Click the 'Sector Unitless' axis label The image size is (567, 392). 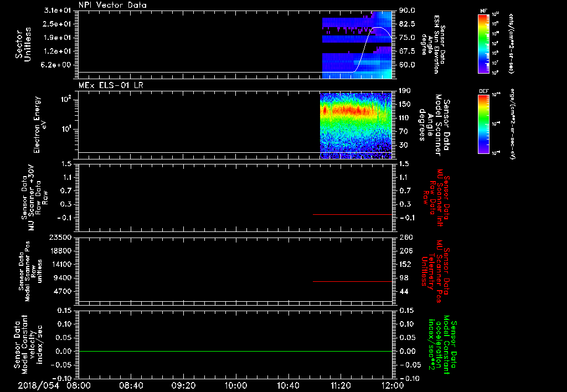coord(23,44)
